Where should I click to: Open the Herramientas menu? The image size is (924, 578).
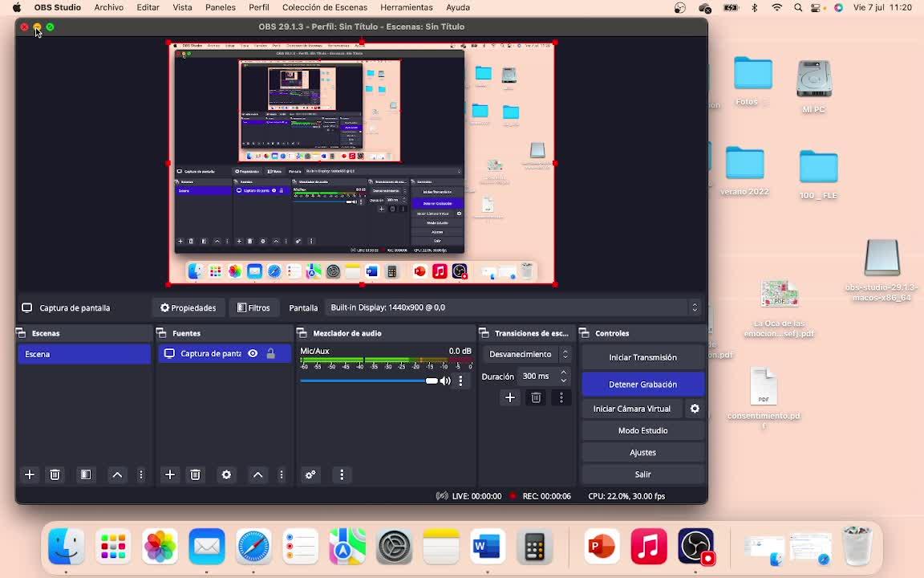pyautogui.click(x=407, y=7)
